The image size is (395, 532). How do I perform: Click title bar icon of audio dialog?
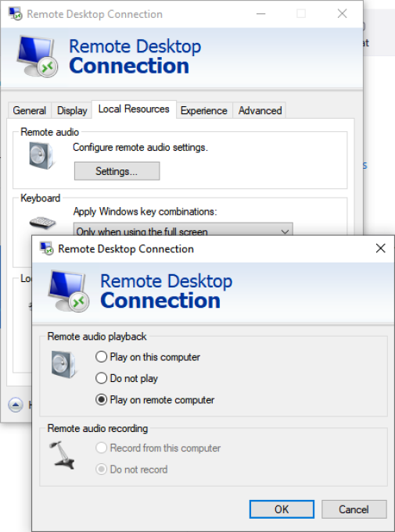pyautogui.click(x=46, y=248)
